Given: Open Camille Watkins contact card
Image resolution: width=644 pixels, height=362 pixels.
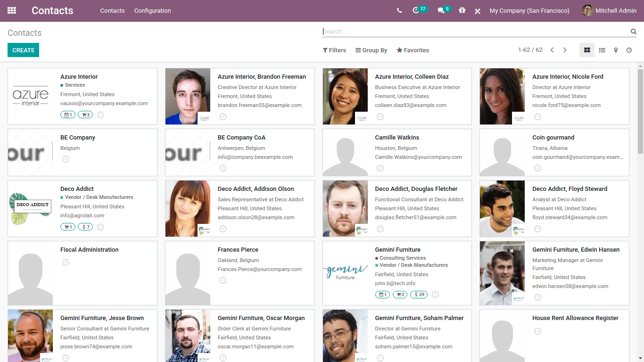Looking at the screenshot, I should (x=397, y=153).
